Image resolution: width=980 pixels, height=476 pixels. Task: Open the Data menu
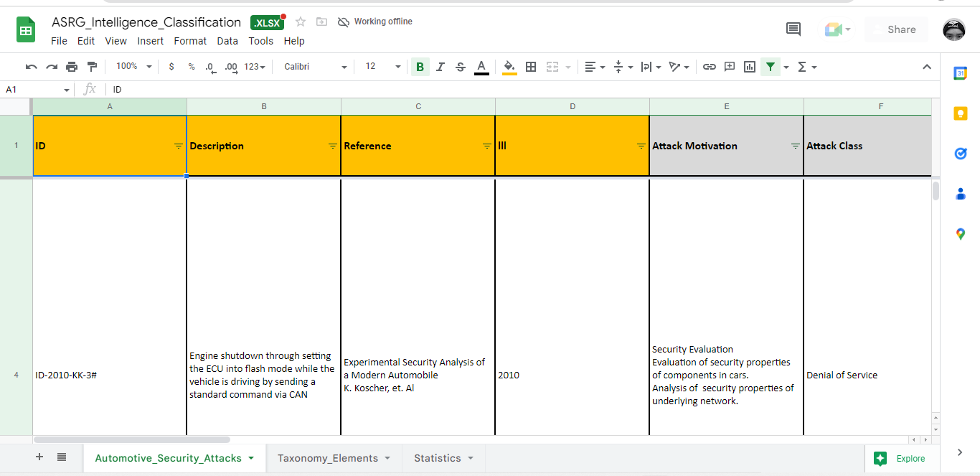[x=227, y=41]
